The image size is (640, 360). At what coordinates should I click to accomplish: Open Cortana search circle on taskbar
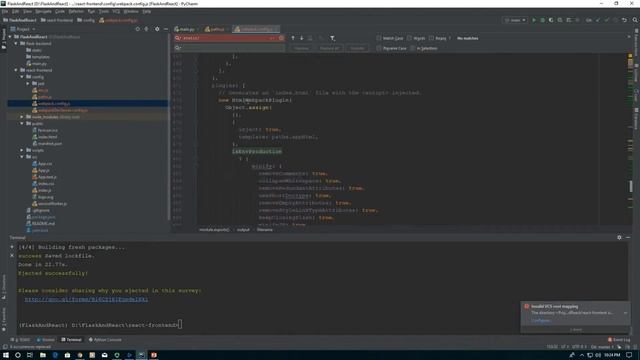(18, 355)
